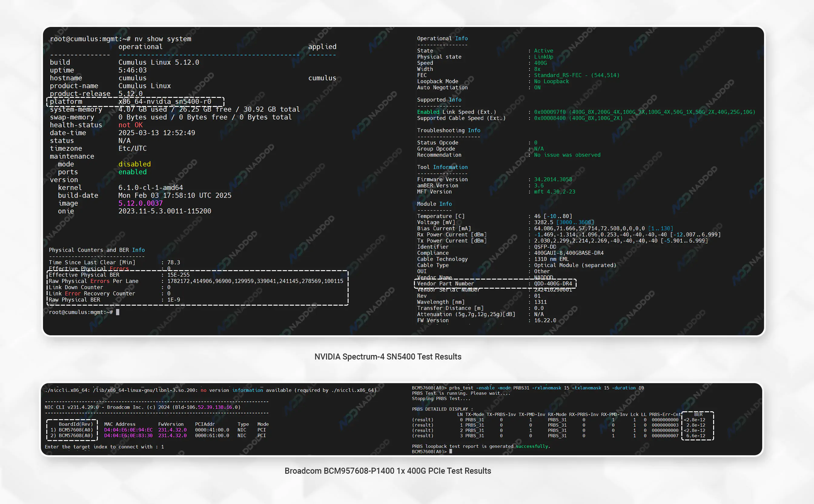Select the magenta image version '5.12.0.0037'
Image resolution: width=814 pixels, height=504 pixels.
tap(140, 203)
